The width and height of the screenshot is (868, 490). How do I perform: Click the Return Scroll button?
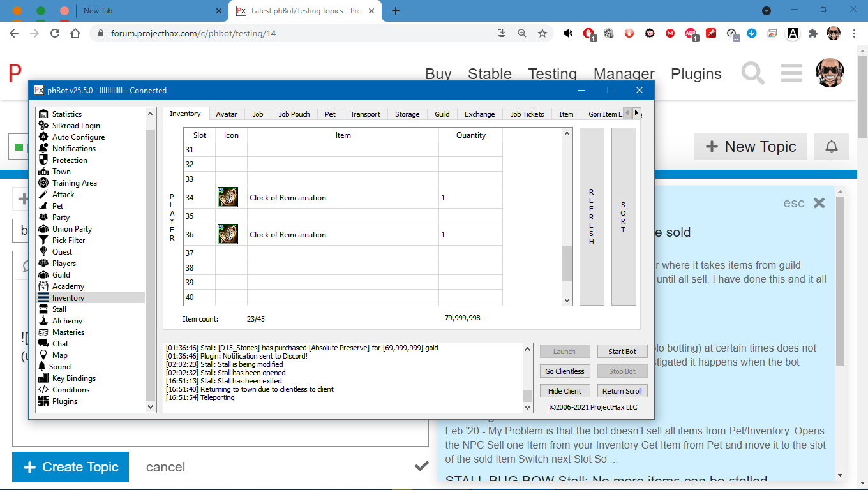(622, 391)
